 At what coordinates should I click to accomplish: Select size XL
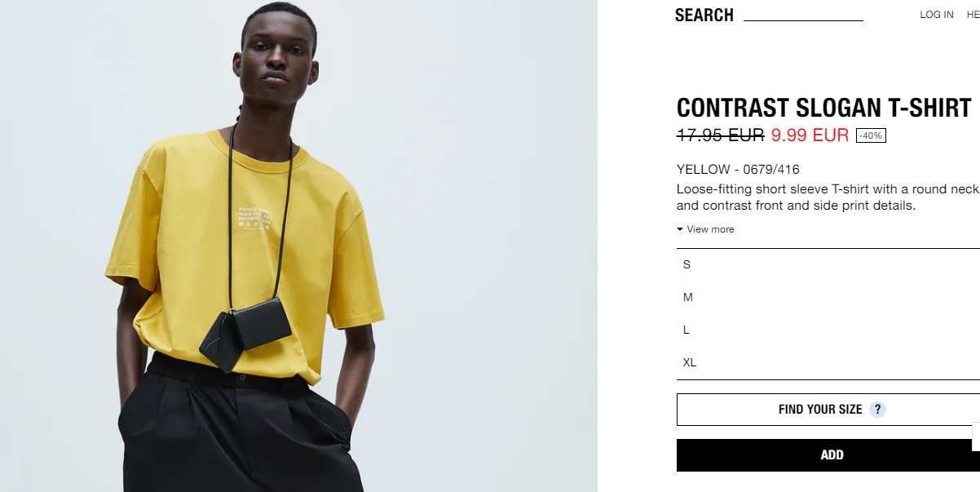coord(828,362)
